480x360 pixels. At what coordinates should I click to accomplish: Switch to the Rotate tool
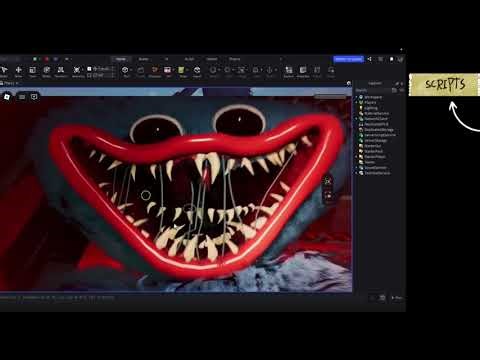(x=46, y=71)
